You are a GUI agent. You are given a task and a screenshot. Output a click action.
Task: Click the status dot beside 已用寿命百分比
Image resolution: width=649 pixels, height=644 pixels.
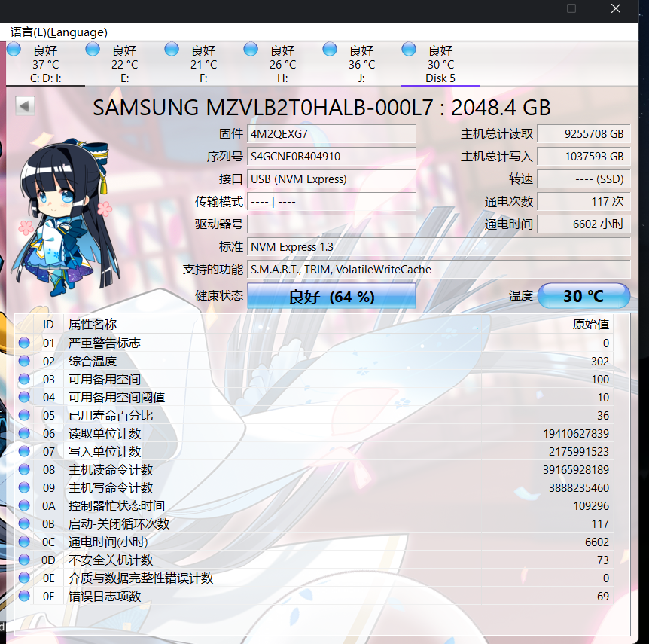pyautogui.click(x=23, y=415)
